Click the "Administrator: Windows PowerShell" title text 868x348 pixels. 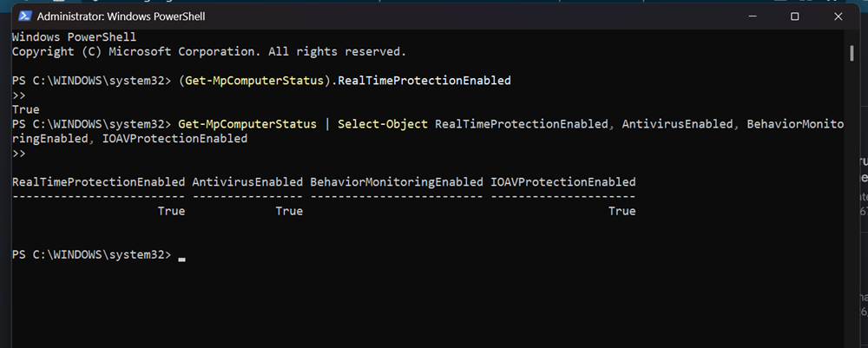click(122, 16)
